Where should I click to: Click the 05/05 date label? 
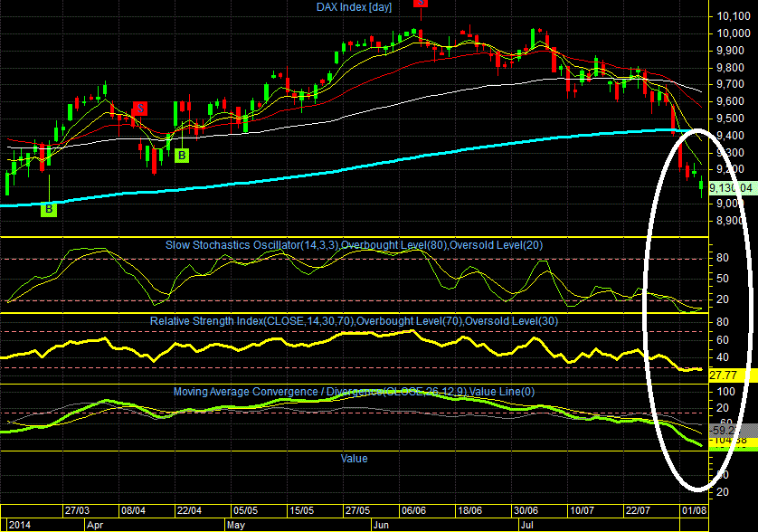coord(245,510)
